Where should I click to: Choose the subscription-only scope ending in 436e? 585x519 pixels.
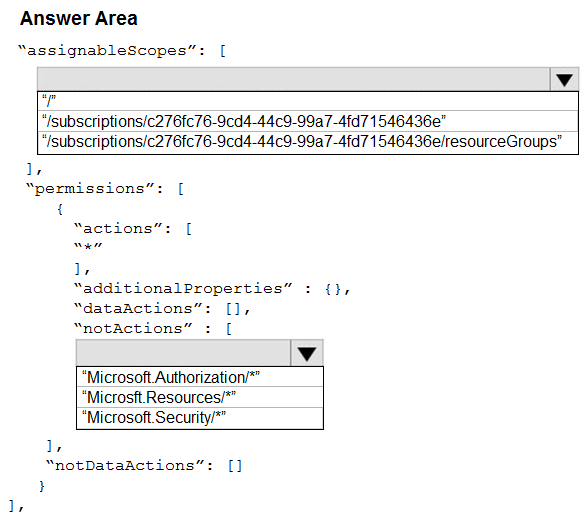(308, 121)
